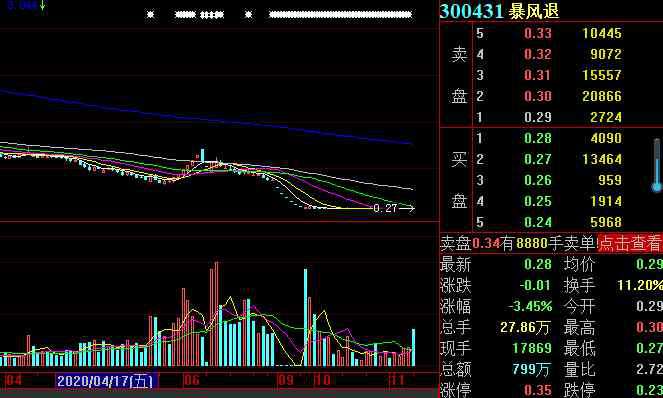Click the 暴风退 stock name
The height and width of the screenshot is (398, 663).
(534, 11)
